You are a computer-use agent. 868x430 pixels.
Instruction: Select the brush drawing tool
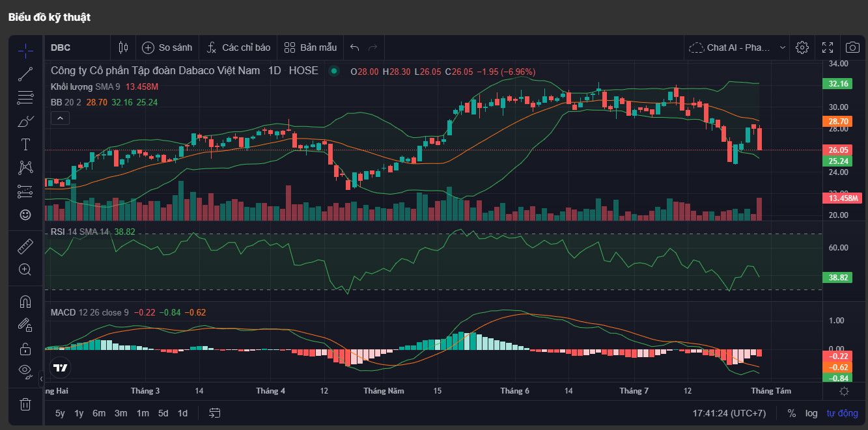point(25,121)
